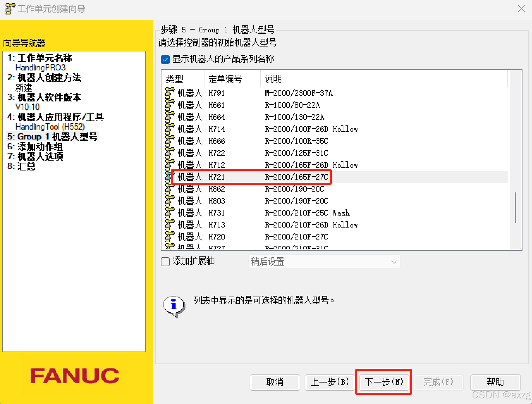Go to step 3: 机器人软件版本
The image size is (532, 404).
click(44, 97)
